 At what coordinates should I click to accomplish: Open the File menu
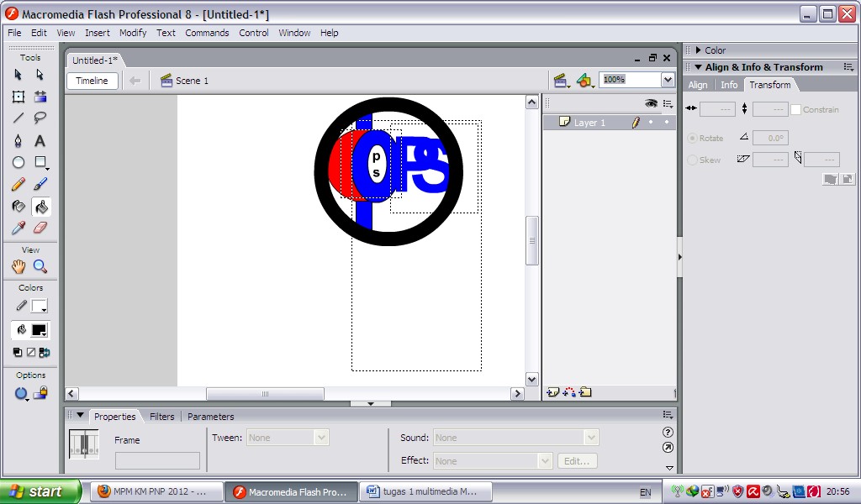tap(14, 33)
